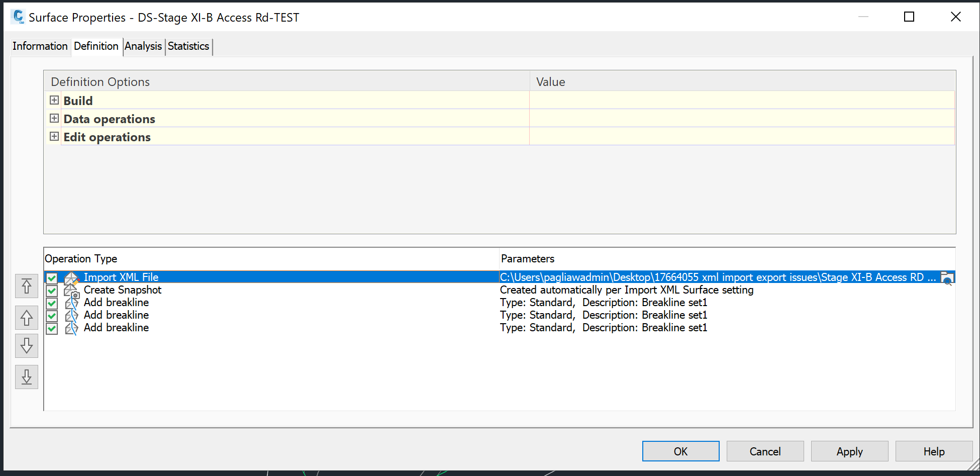This screenshot has width=980, height=476.
Task: Open the Statistics tab
Action: (x=188, y=46)
